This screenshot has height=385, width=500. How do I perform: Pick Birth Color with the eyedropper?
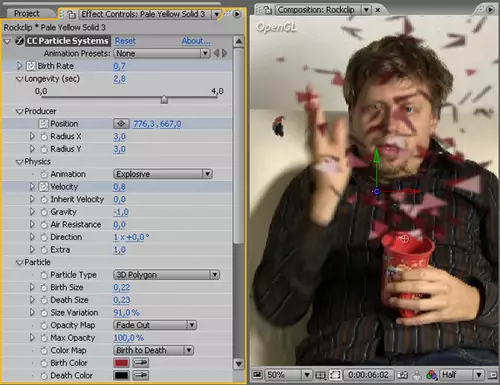[141, 363]
